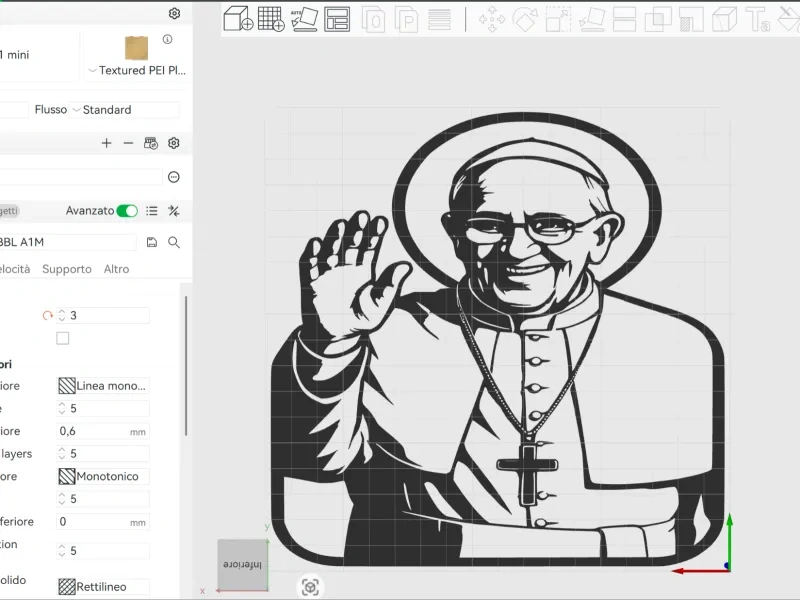The width and height of the screenshot is (800, 600).
Task: Click Split to objects icon
Action: click(373, 20)
